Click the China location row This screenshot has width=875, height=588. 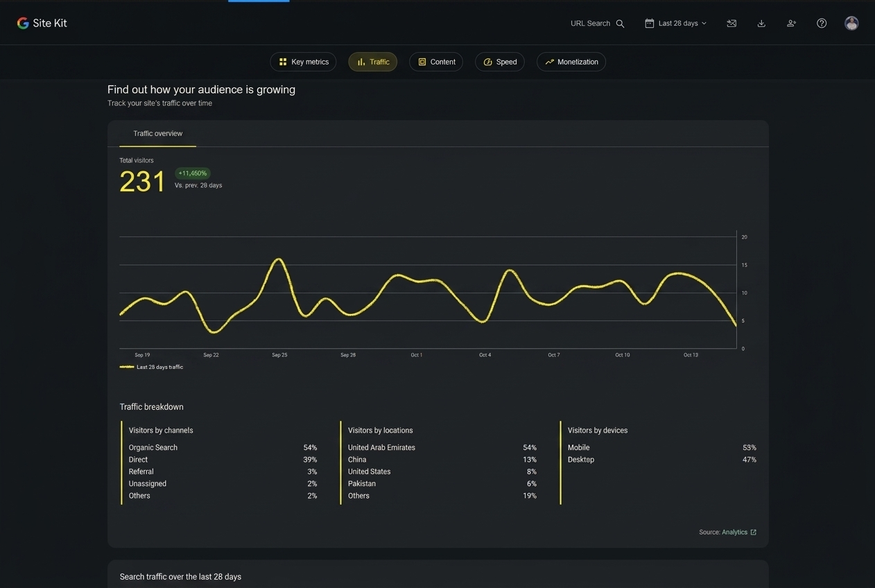[442, 460]
